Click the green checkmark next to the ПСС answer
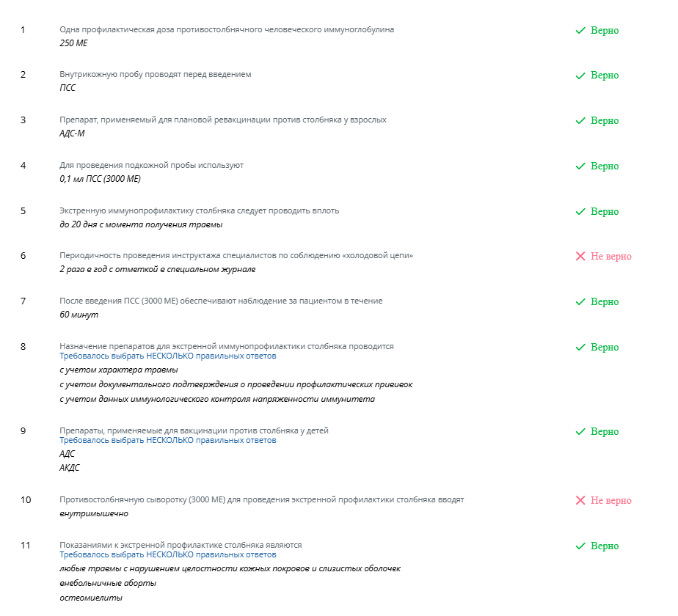678x616 pixels. [580, 76]
